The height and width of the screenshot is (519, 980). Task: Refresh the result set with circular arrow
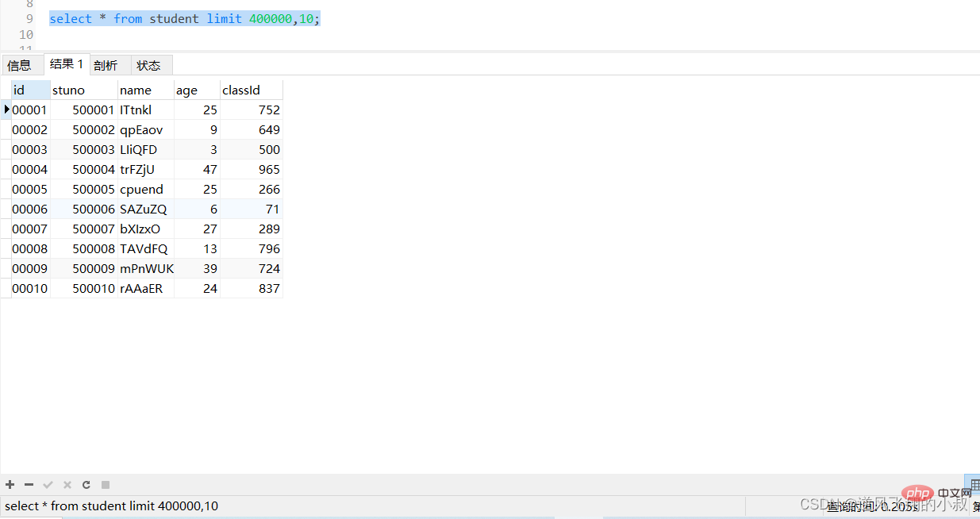coord(86,484)
